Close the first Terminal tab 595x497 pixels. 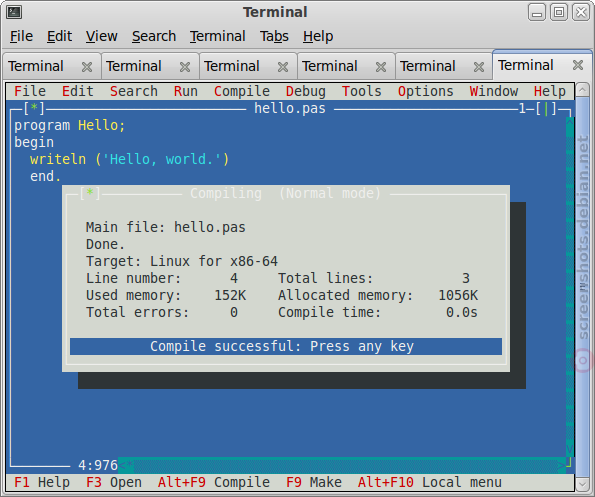pyautogui.click(x=87, y=67)
